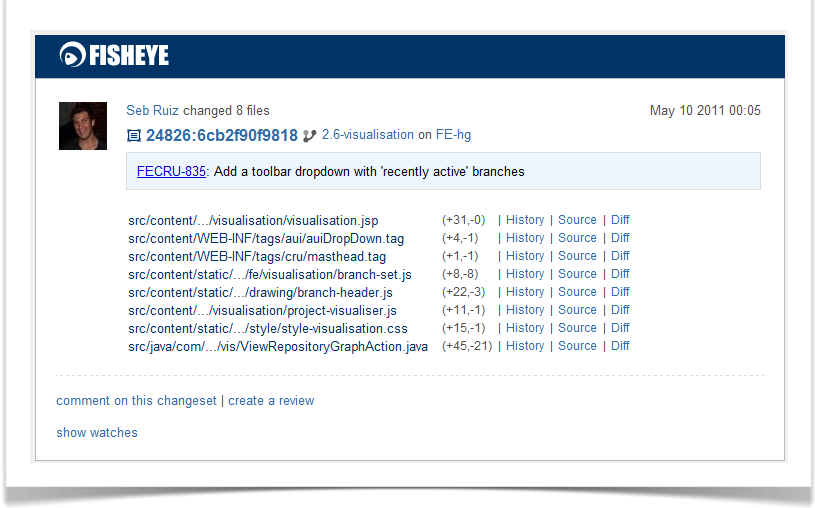Go to the 2.6-visualisation branch

click(x=367, y=135)
